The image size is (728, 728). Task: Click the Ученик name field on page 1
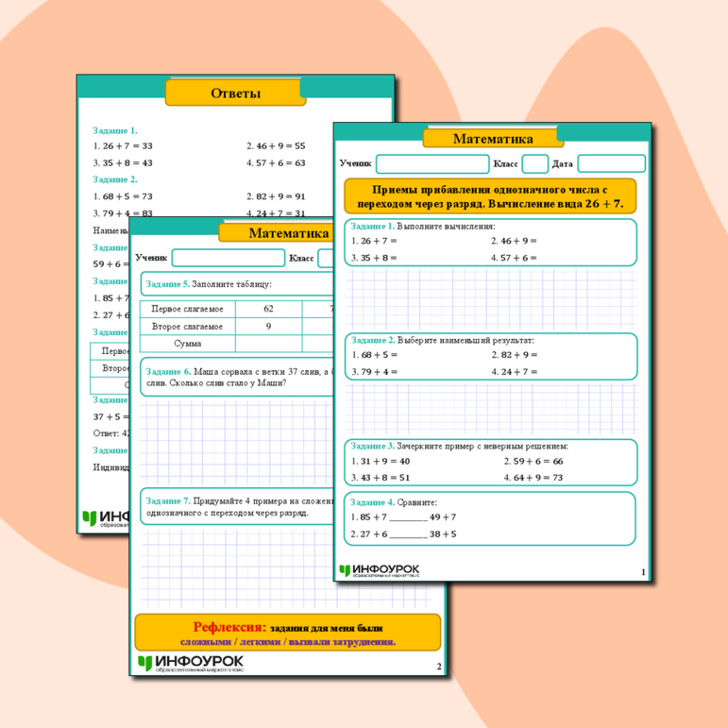(x=432, y=164)
